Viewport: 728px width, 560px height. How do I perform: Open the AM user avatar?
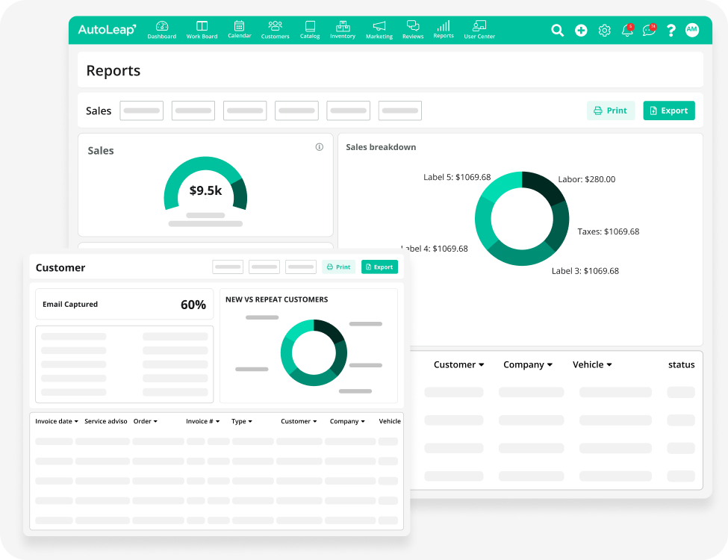point(691,30)
